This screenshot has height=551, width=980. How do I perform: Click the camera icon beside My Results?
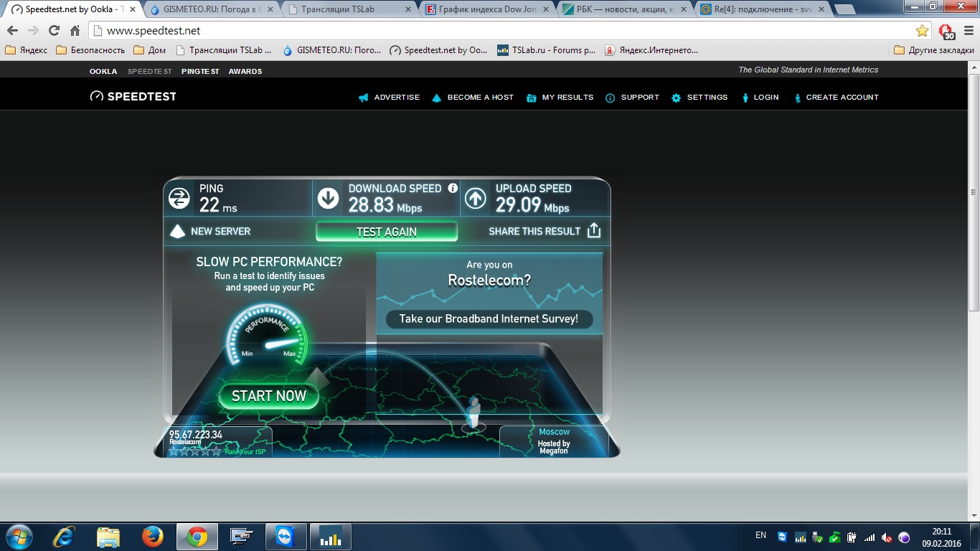click(x=532, y=98)
